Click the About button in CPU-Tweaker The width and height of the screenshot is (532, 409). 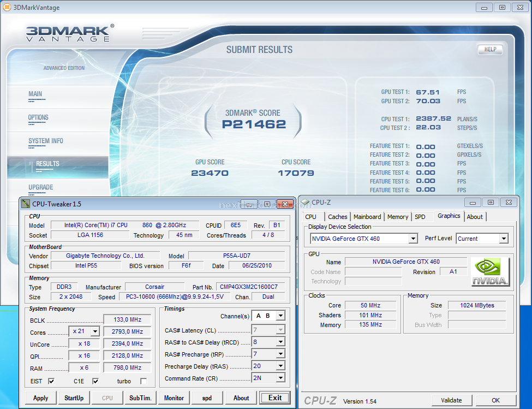point(241,398)
